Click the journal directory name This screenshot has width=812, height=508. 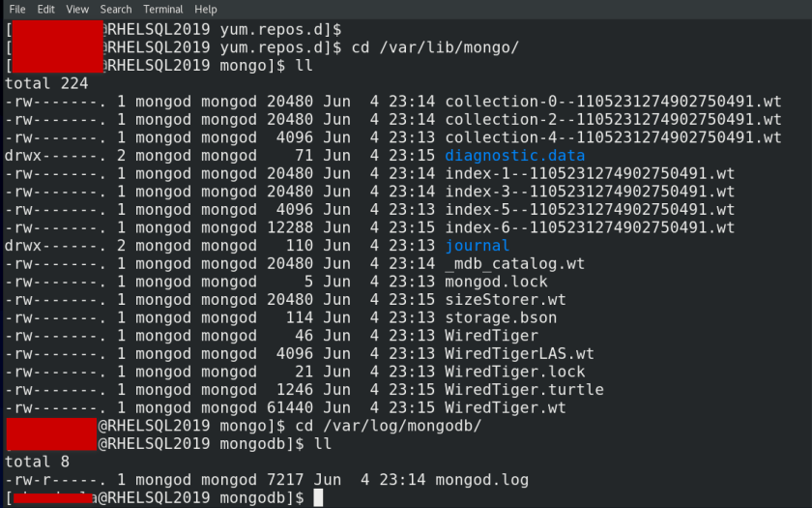pos(477,246)
